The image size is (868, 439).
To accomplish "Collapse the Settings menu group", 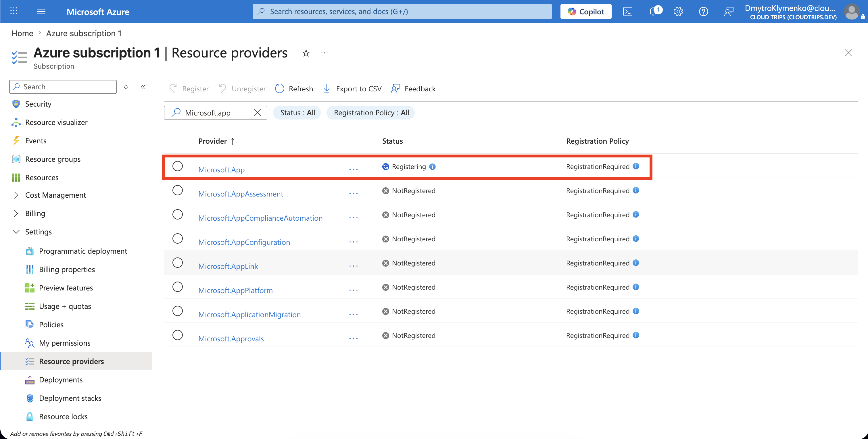I will coord(16,232).
